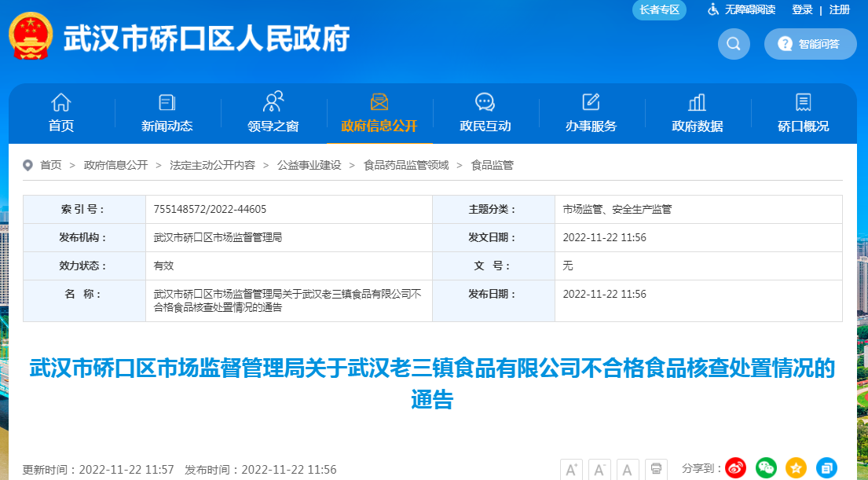Open the search magnifier button
This screenshot has width=868, height=480.
click(734, 44)
